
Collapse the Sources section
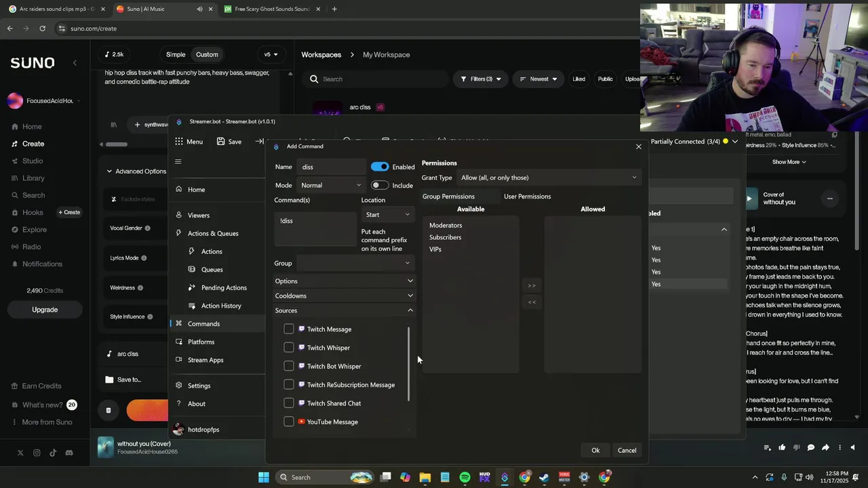(344, 310)
